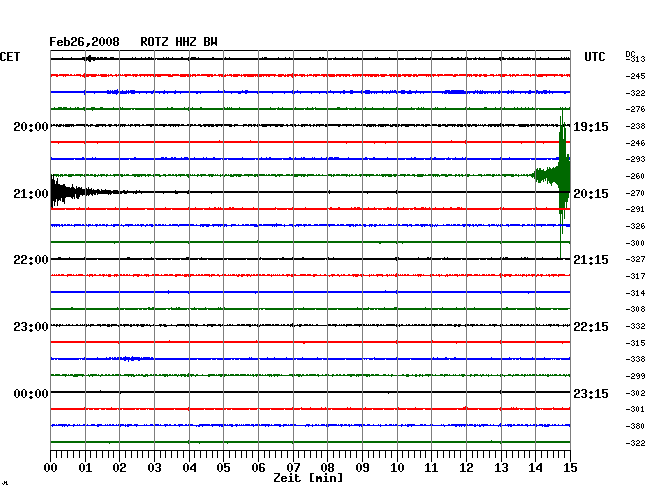This screenshot has width=650, height=494.
Task: Click minute tick label 05
Action: click(x=223, y=468)
